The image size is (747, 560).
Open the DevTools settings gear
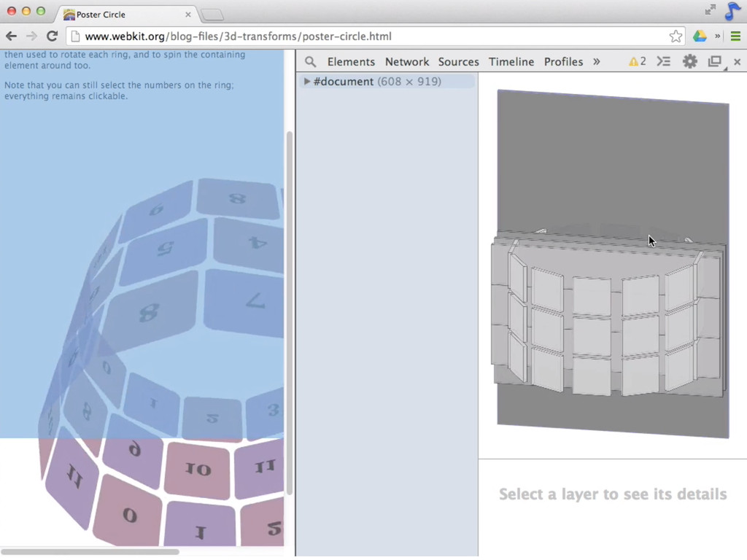pos(689,62)
